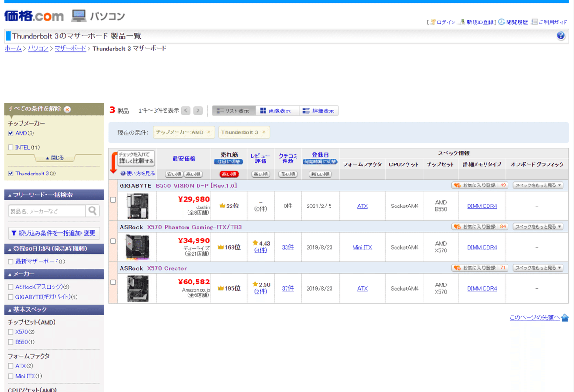Remove the Thunderbolt 3 filter tag
Viewport: 574px width, 392px height.
click(264, 132)
